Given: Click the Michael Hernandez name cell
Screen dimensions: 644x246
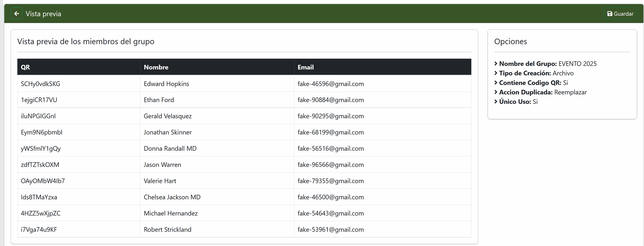Looking at the screenshot, I should (x=171, y=213).
